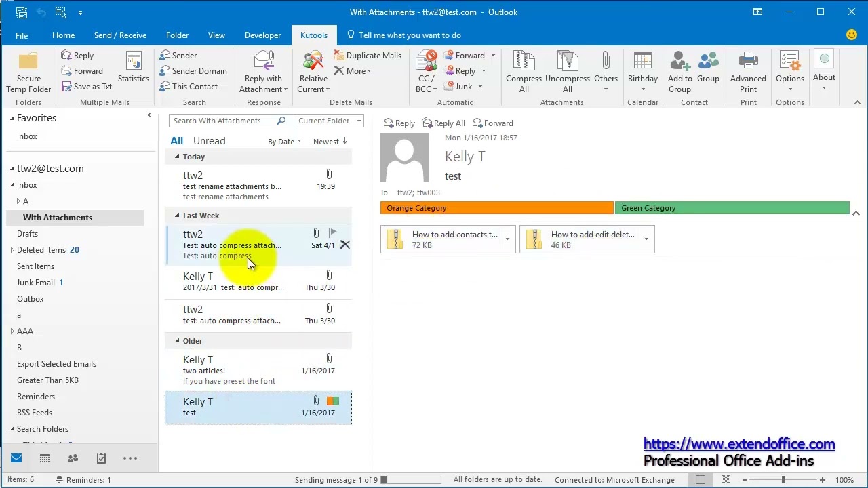Click Duplicate Mails button
This screenshot has height=488, width=868.
[x=368, y=56]
